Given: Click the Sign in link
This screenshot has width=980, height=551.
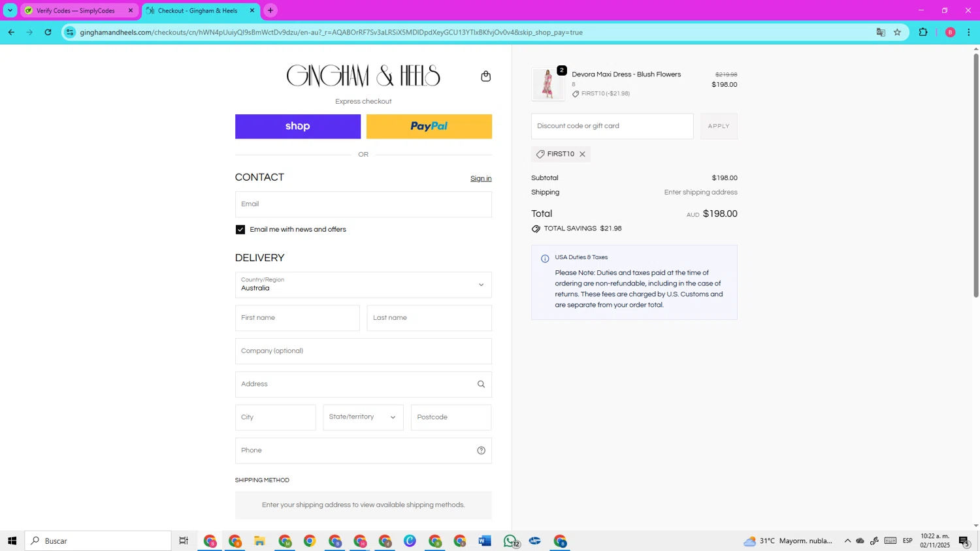Looking at the screenshot, I should point(481,179).
